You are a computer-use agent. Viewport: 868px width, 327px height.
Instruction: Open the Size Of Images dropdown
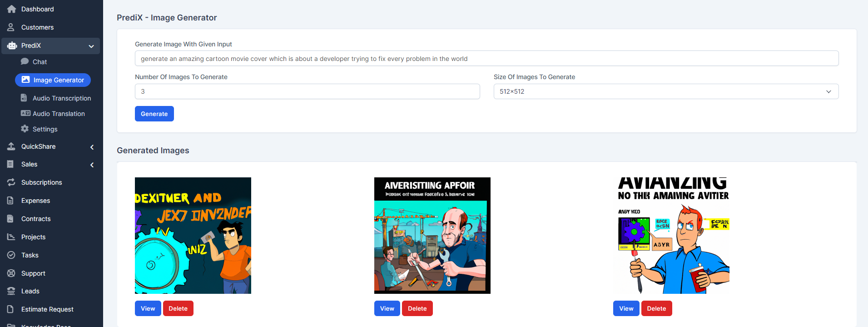[x=666, y=91]
